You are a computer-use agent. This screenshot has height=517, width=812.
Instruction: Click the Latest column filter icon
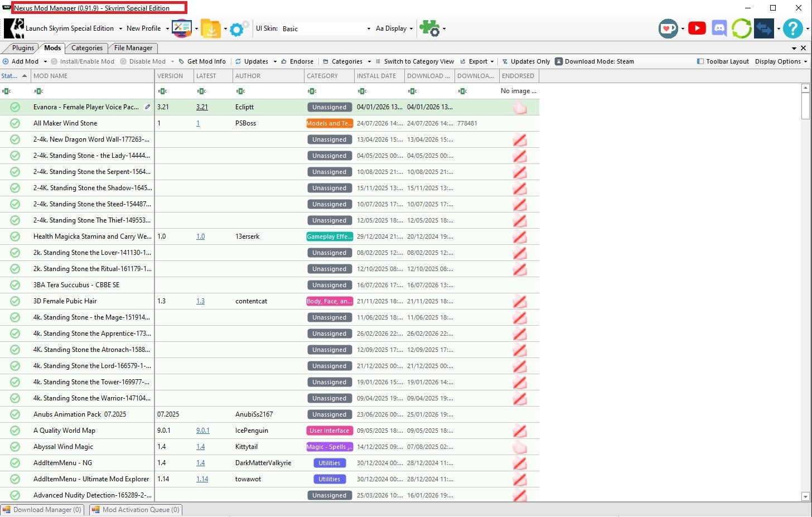point(201,91)
